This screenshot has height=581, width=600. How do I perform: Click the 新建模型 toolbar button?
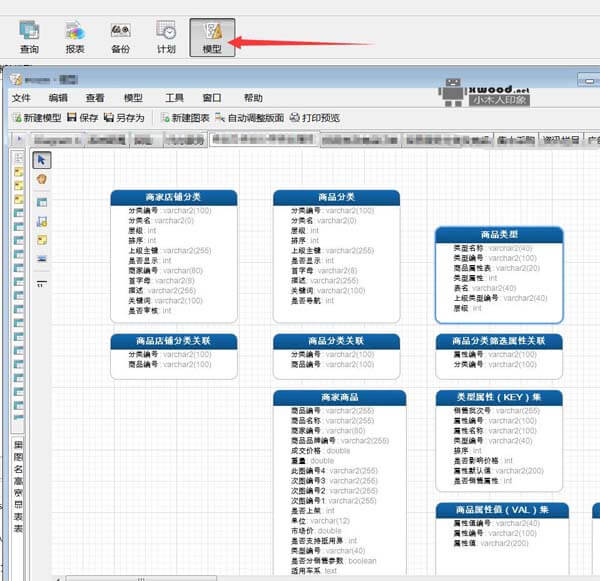click(37, 118)
